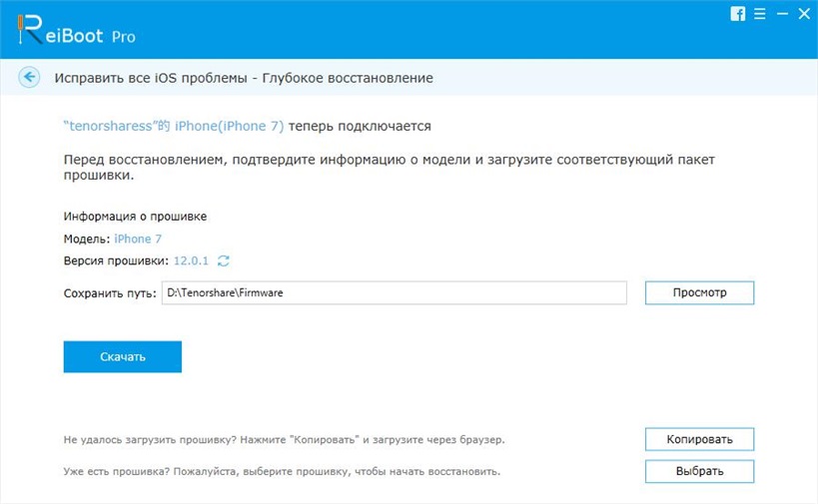The width and height of the screenshot is (818, 504).
Task: Click the Сохранить путь label
Action: (110, 293)
